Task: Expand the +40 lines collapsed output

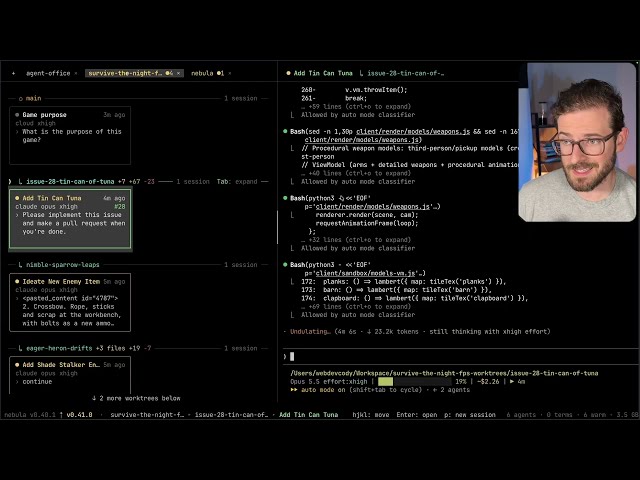Action: [356, 173]
